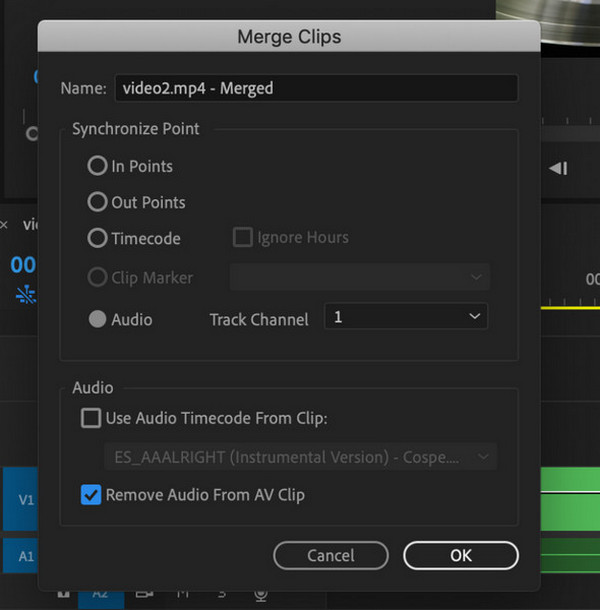
Task: Toggle the A1 audio track target
Action: tap(21, 556)
